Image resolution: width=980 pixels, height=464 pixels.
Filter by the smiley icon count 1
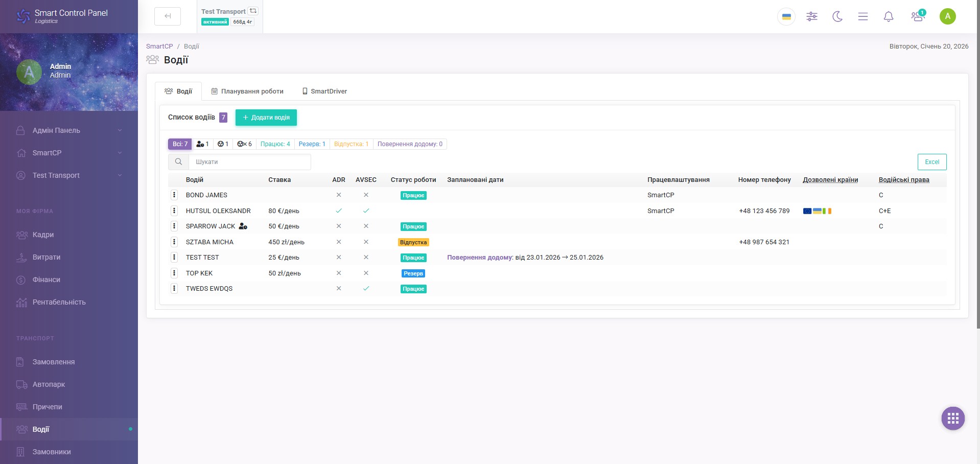223,144
